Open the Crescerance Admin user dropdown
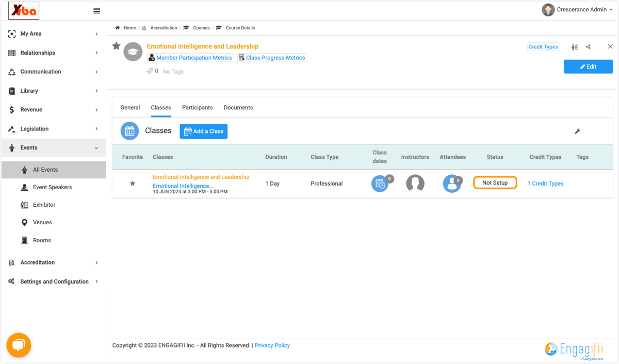 pos(585,9)
